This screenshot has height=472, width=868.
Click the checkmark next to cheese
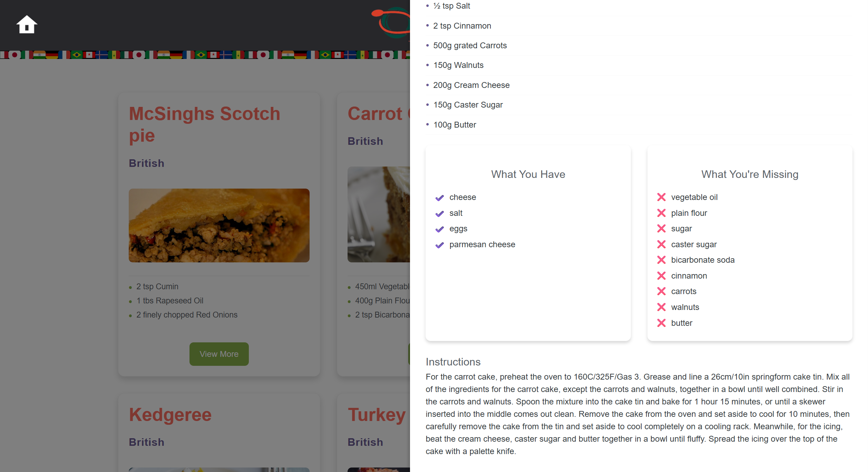(x=439, y=198)
